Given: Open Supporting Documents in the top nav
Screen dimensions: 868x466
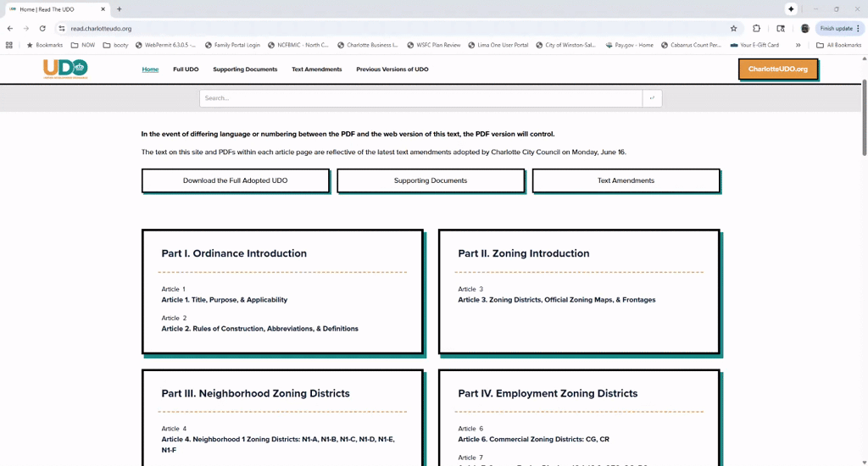Looking at the screenshot, I should point(245,69).
